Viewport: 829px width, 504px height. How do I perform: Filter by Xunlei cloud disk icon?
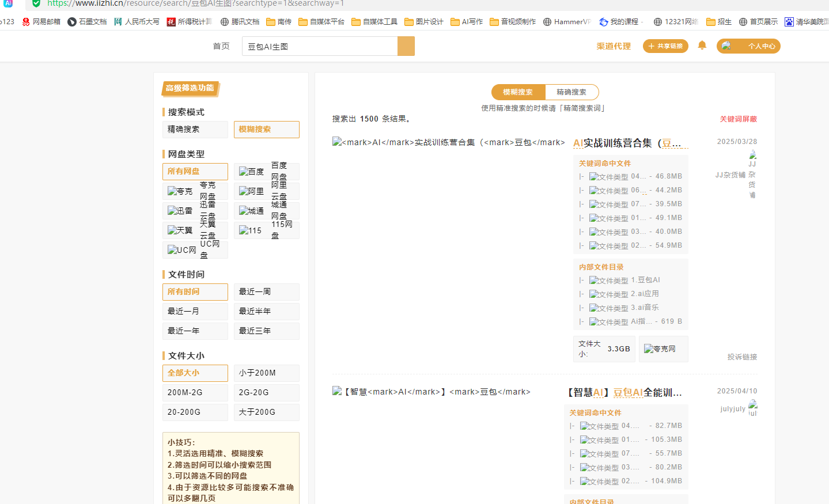tap(180, 211)
